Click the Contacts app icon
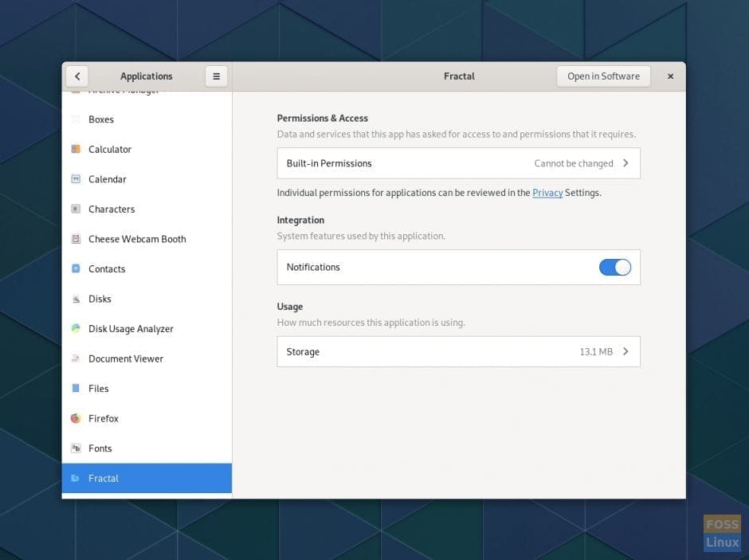The height and width of the screenshot is (560, 749). 76,269
